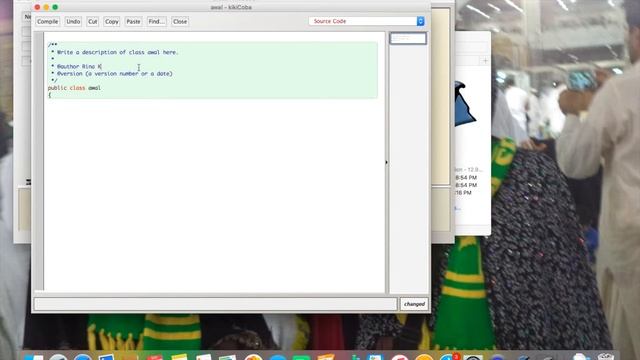640x360 pixels.
Task: Click the Undo button in editor toolbar
Action: point(73,22)
